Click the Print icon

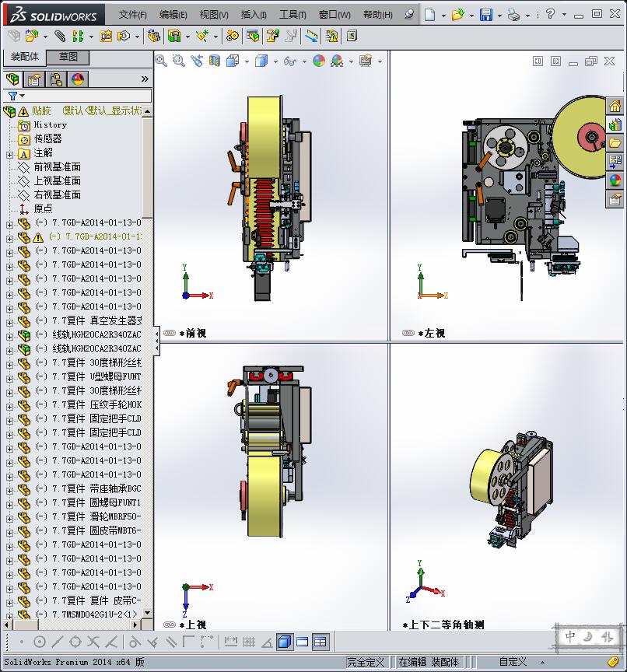(x=514, y=15)
